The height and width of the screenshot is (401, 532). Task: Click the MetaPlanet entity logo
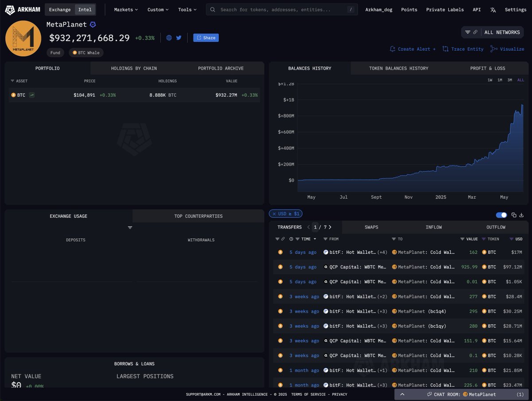[23, 39]
